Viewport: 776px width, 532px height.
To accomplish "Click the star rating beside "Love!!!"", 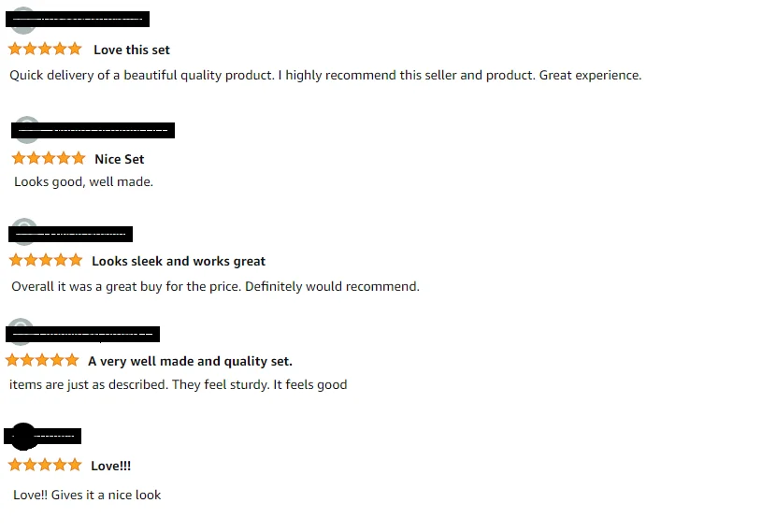I will point(45,465).
